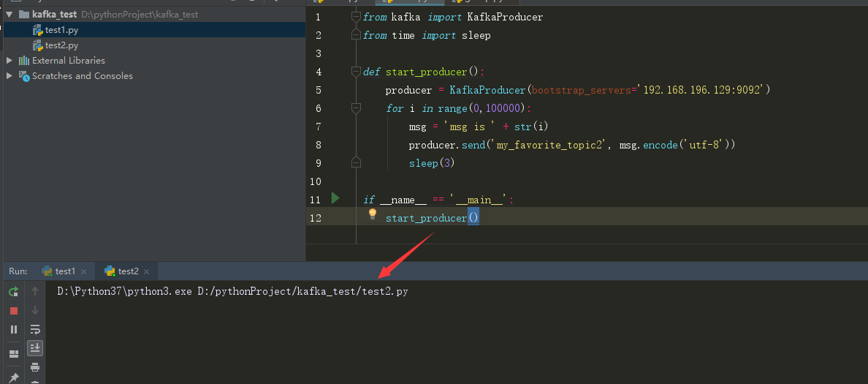Click 'sleep(3)' on line 9
The height and width of the screenshot is (384, 868).
click(x=432, y=163)
